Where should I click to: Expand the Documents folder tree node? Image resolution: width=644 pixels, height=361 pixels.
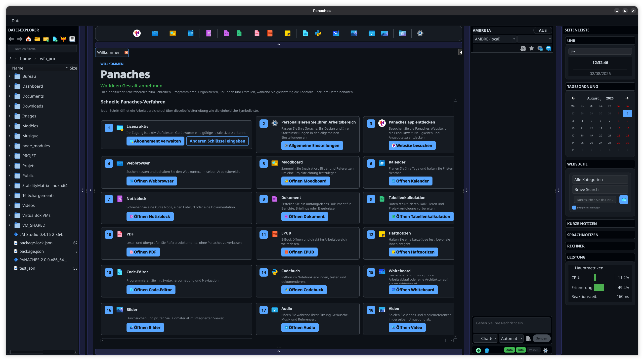10,96
